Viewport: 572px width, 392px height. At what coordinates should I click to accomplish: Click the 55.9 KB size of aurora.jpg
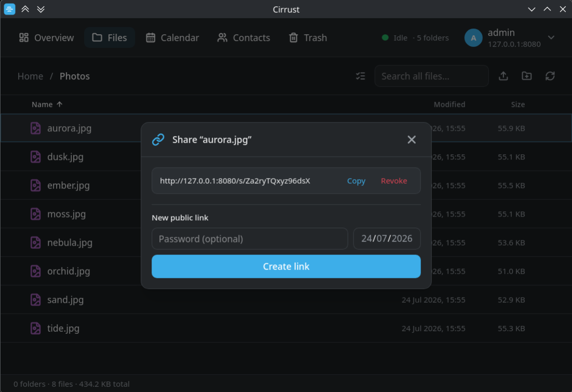click(x=511, y=128)
